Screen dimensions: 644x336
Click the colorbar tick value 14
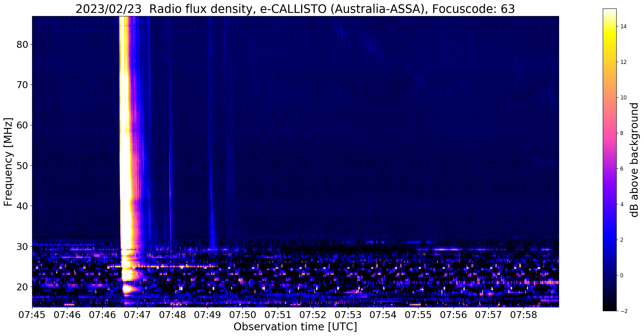(623, 26)
